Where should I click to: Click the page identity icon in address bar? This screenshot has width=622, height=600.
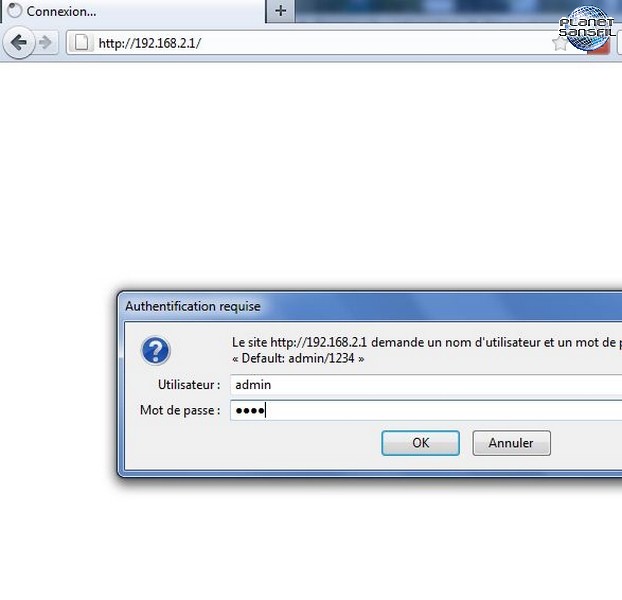[82, 42]
